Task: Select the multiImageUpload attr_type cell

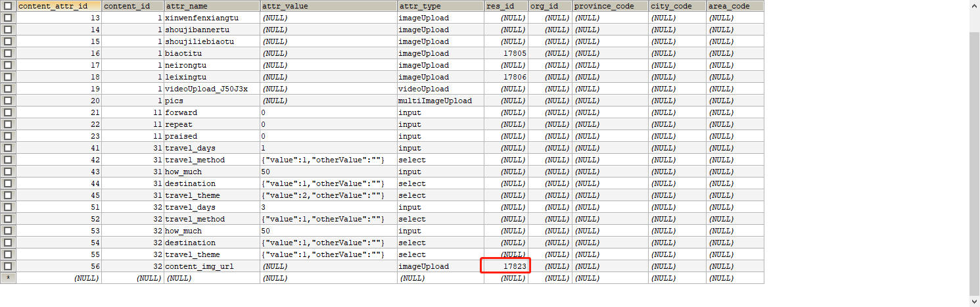Action: pyautogui.click(x=440, y=101)
